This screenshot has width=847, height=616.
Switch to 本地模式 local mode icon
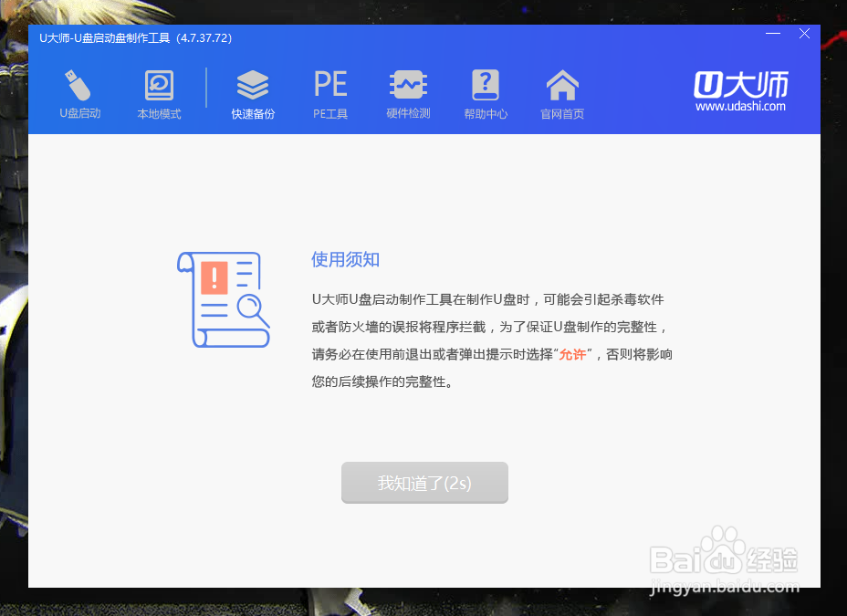point(159,93)
